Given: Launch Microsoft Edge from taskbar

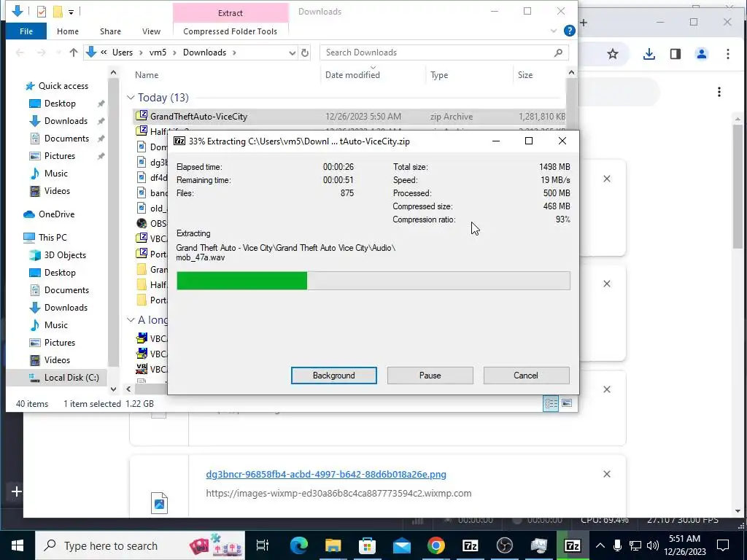Looking at the screenshot, I should (298, 545).
